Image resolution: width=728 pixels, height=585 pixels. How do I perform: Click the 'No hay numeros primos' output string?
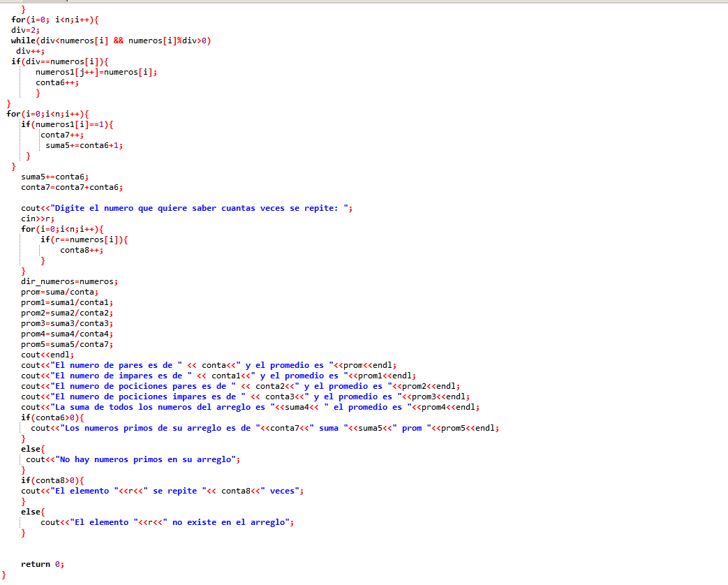point(147,459)
